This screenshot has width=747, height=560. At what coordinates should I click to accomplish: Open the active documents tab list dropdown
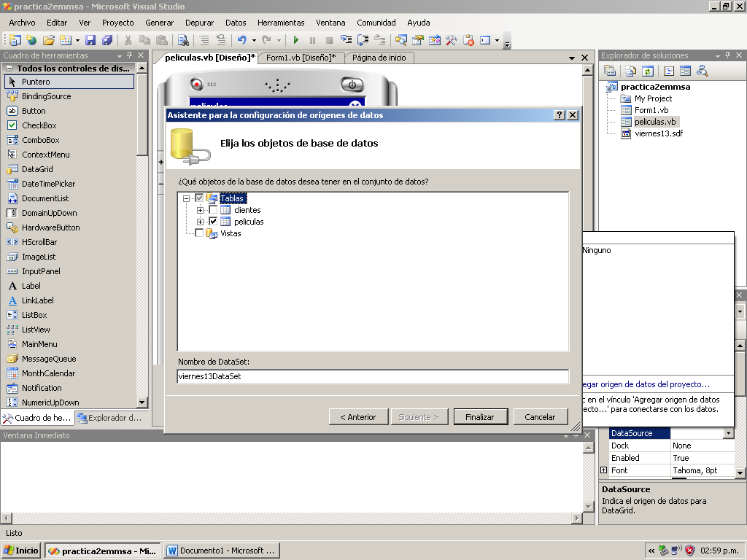(x=572, y=58)
